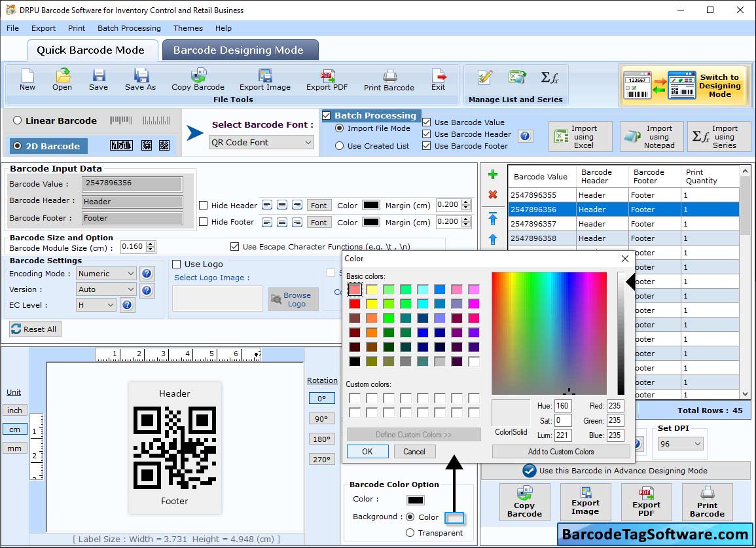
Task: Click the Reset All button
Action: 35,329
